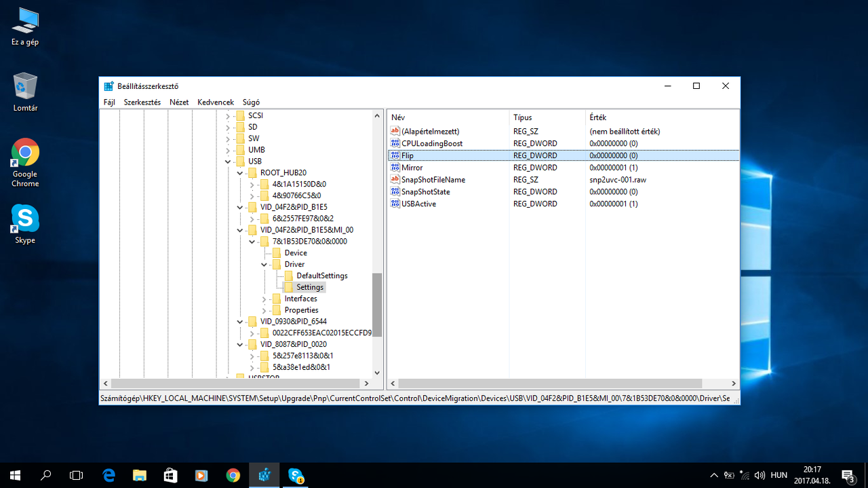The width and height of the screenshot is (868, 488).
Task: Maximize the Beállításszerkesztő window
Action: pos(696,86)
